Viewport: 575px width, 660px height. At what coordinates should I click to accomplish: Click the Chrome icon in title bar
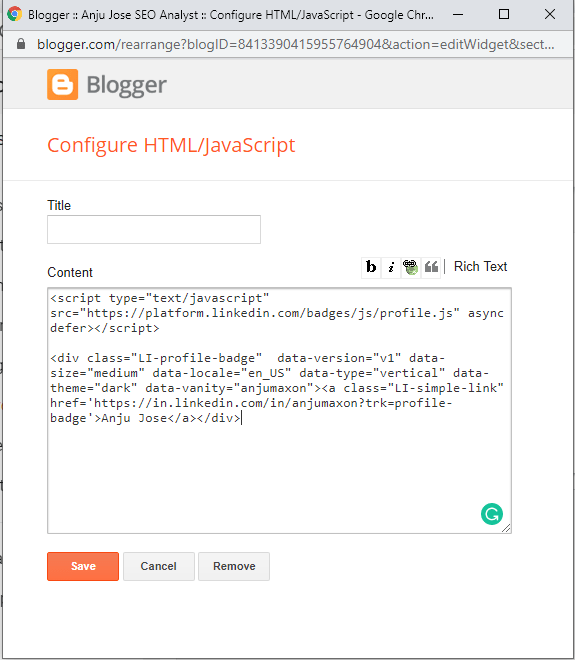tap(15, 14)
